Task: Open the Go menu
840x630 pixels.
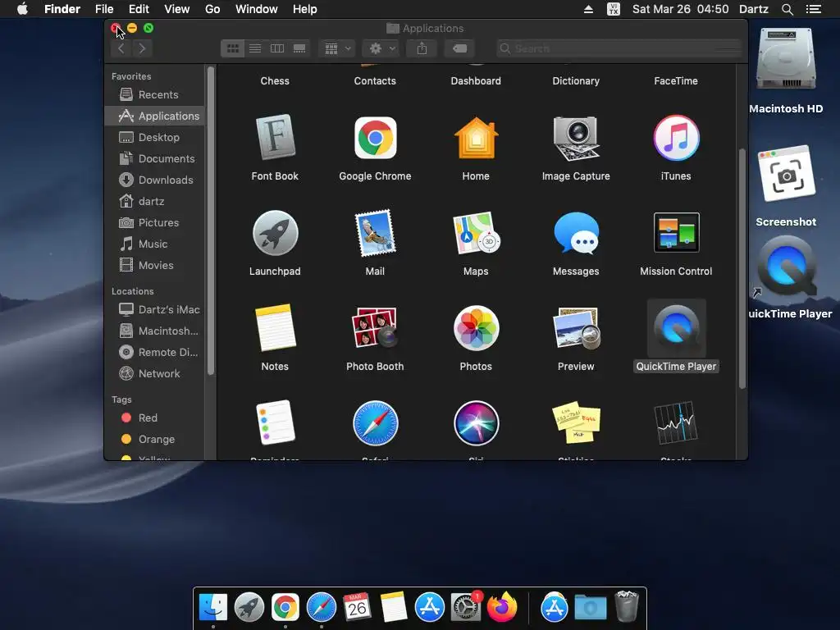Action: (212, 9)
